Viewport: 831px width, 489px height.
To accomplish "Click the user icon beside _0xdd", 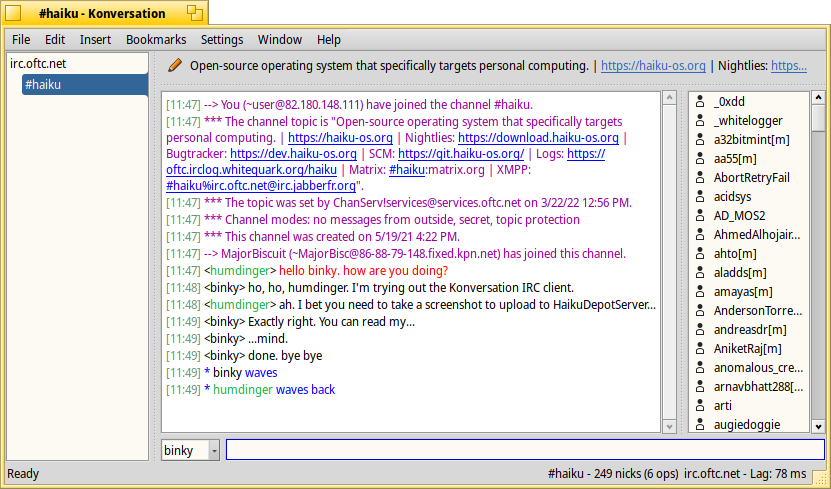I will [700, 101].
